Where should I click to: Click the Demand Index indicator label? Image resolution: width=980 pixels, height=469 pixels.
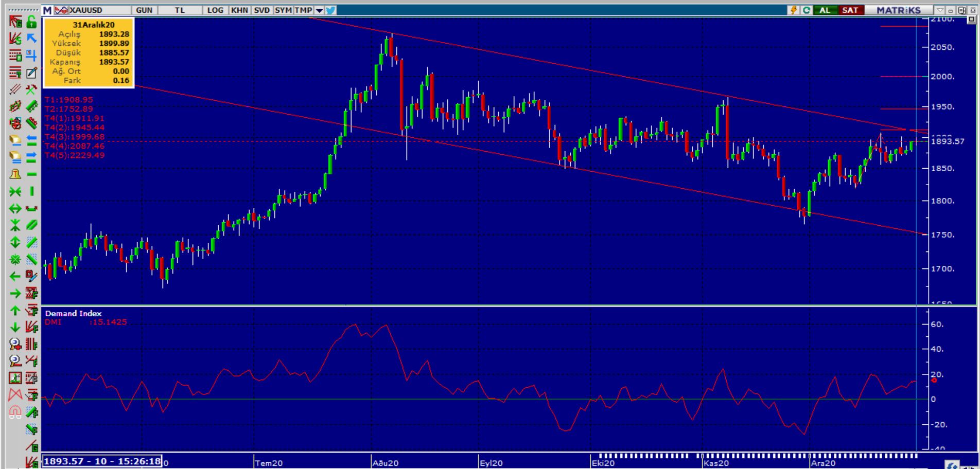73,313
